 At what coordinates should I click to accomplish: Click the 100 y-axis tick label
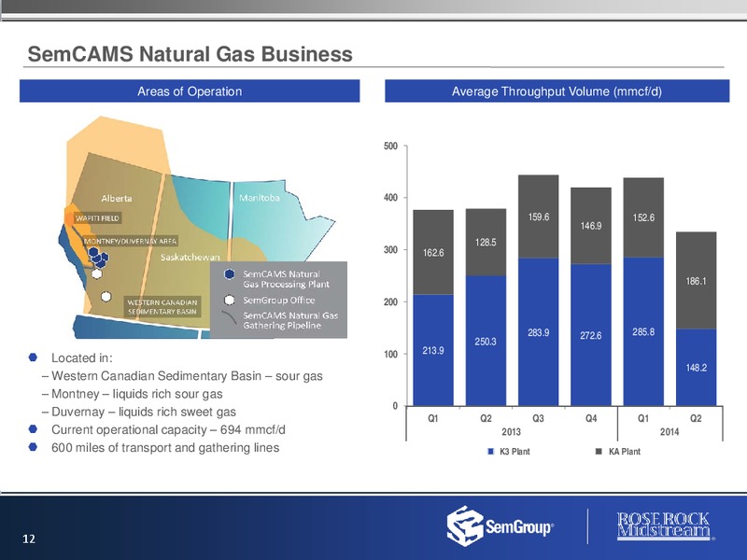point(391,355)
